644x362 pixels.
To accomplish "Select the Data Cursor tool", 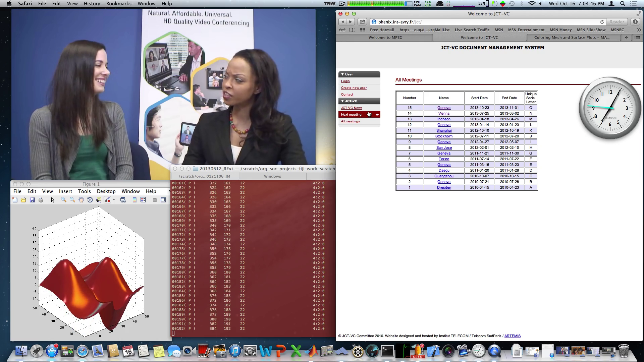I will click(x=98, y=200).
